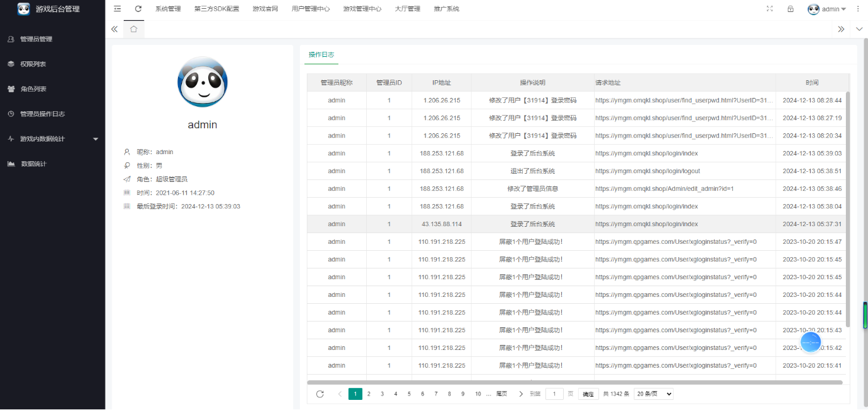Screen dimensions: 868x410
Task: Click the hamburger menu icon
Action: [117, 9]
